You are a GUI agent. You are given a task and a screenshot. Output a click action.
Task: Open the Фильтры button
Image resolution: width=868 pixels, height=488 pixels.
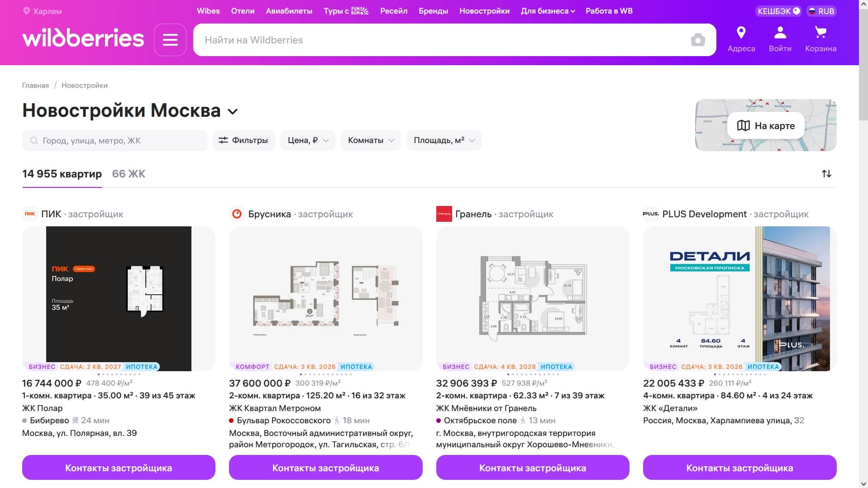click(243, 140)
